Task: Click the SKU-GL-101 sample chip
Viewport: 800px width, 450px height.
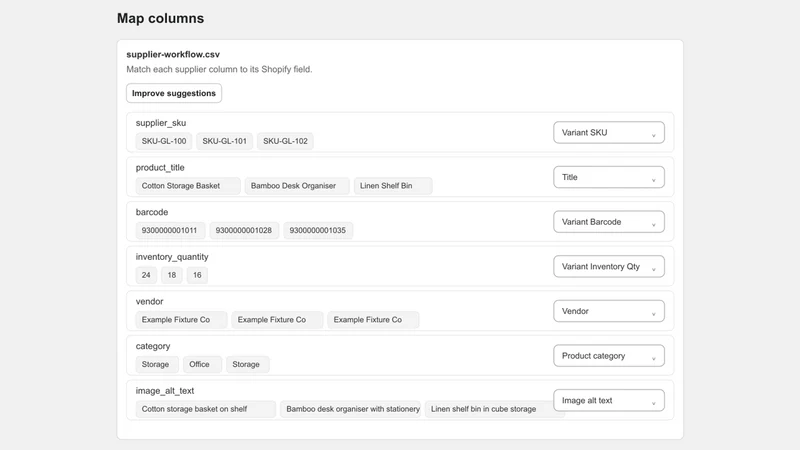Action: pos(224,141)
